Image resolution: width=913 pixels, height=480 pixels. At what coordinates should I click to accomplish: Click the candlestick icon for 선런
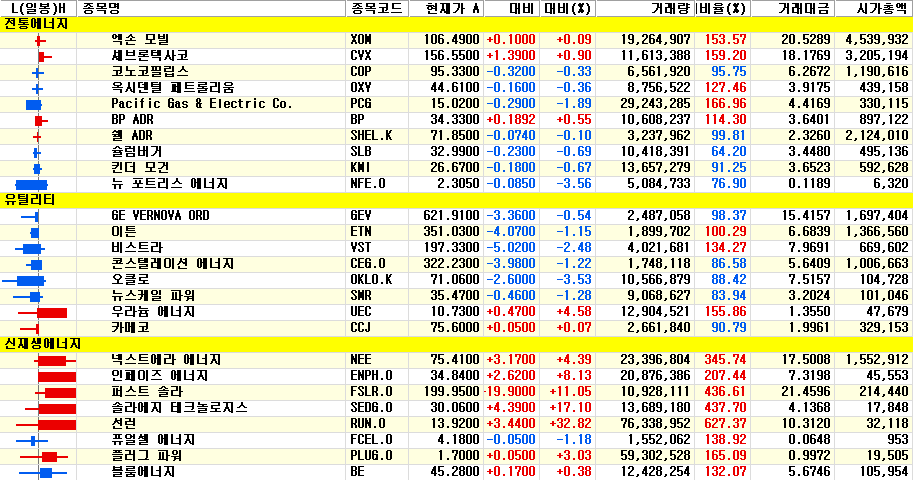(x=47, y=425)
